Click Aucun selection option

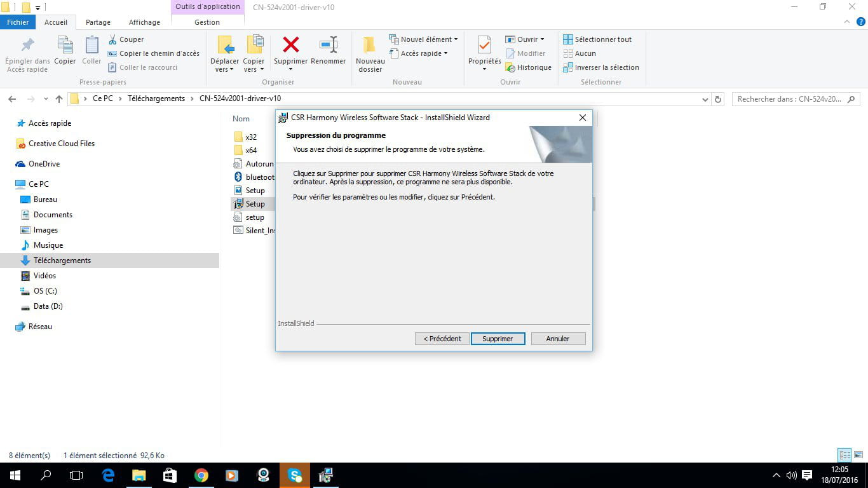click(x=580, y=53)
